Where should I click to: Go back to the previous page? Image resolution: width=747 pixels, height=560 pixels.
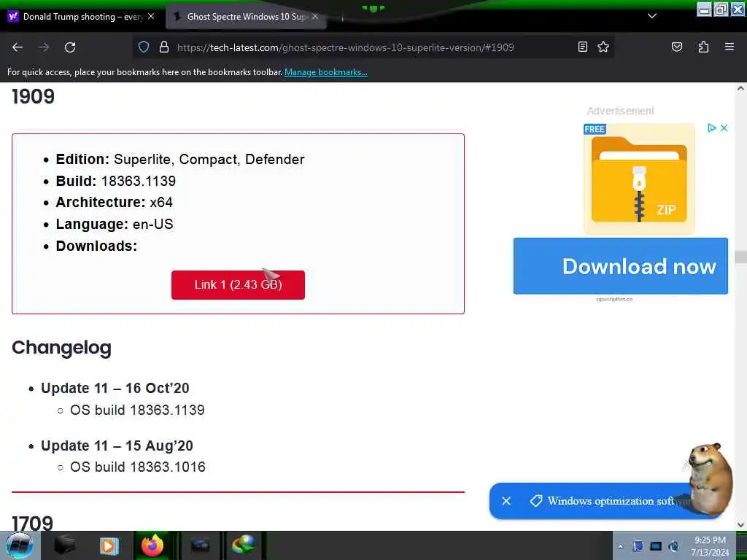(18, 47)
